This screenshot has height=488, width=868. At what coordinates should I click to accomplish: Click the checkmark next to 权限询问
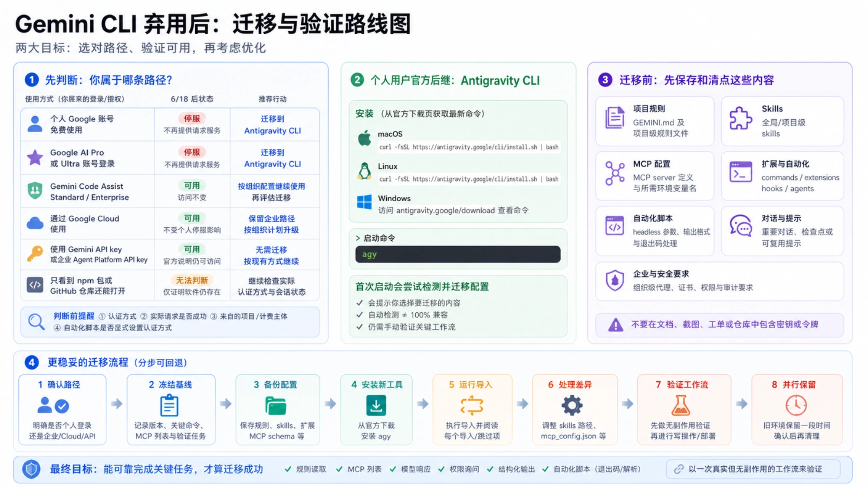tap(441, 469)
